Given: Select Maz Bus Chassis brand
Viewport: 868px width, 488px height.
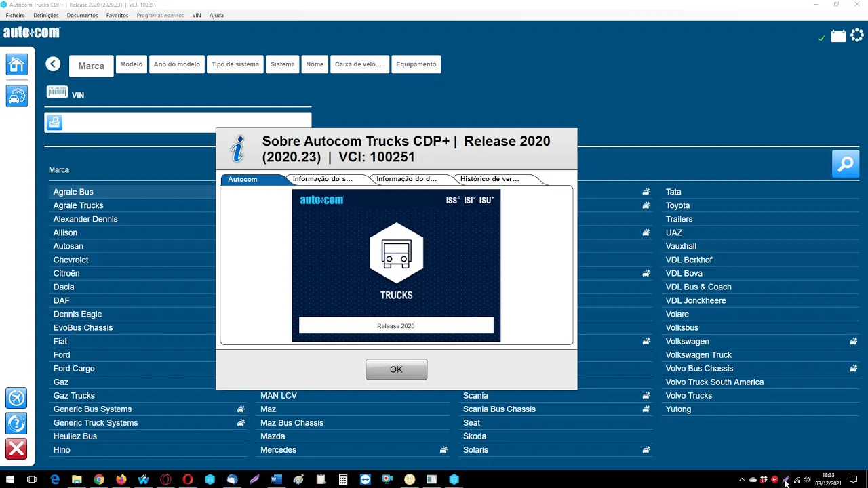Looking at the screenshot, I should click(x=292, y=422).
